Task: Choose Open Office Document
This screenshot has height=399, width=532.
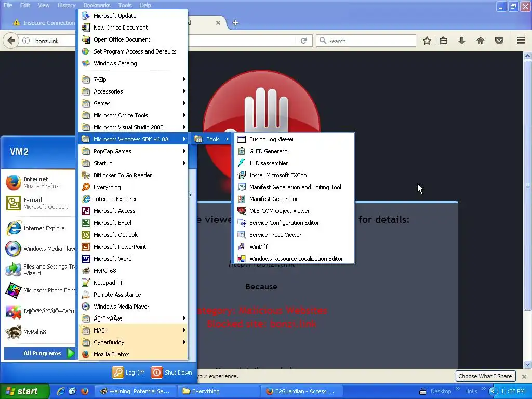Action: [133, 39]
